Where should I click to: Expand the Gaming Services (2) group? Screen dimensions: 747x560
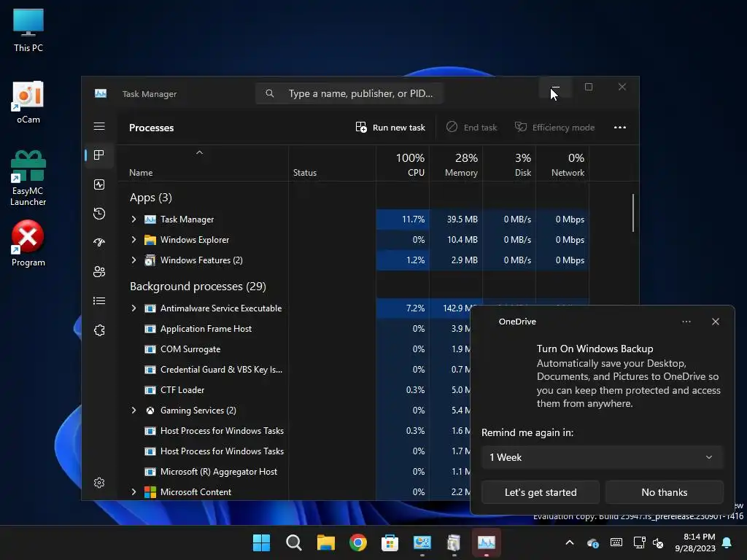[x=134, y=410]
